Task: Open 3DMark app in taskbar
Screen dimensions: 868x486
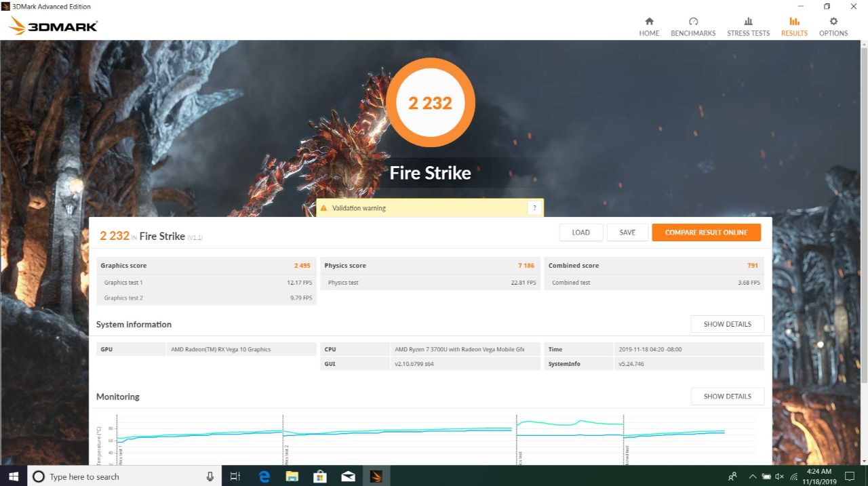Action: point(376,477)
